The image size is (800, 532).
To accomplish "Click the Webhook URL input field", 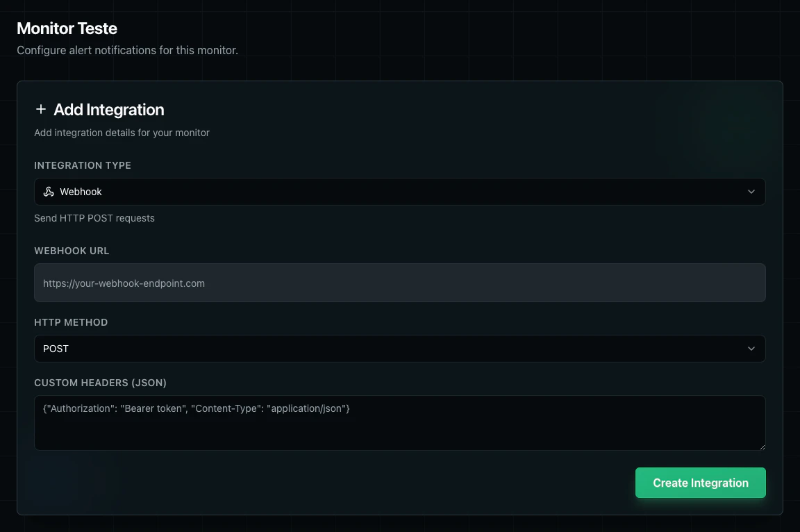I will [400, 283].
